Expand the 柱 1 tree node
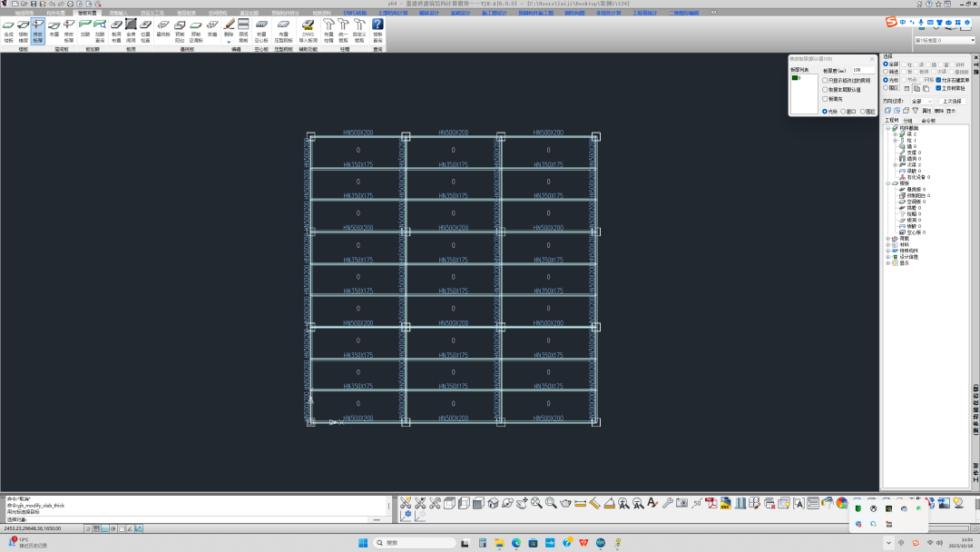The width and height of the screenshot is (980, 552). (895, 141)
